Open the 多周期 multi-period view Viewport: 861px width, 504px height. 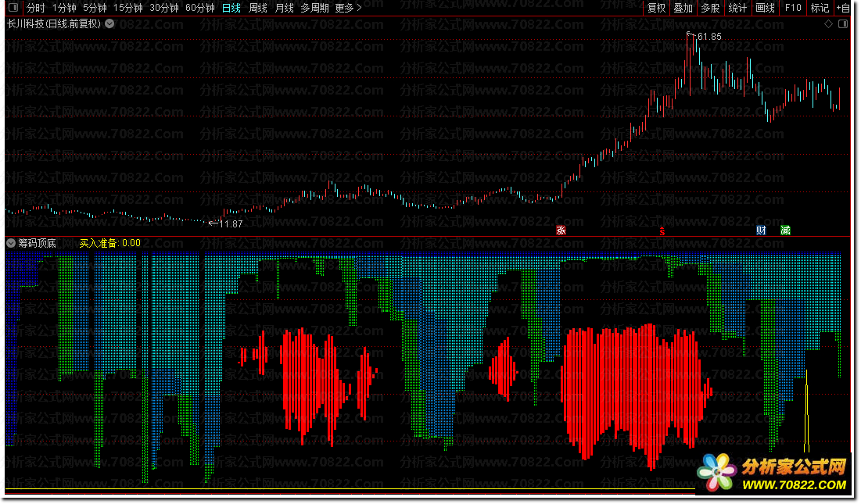[x=314, y=8]
